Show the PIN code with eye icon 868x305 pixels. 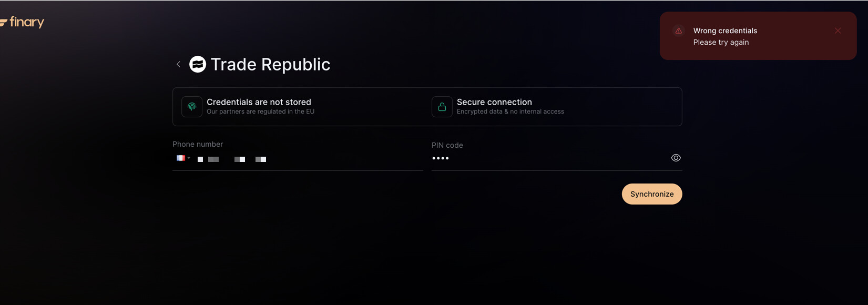(x=676, y=158)
